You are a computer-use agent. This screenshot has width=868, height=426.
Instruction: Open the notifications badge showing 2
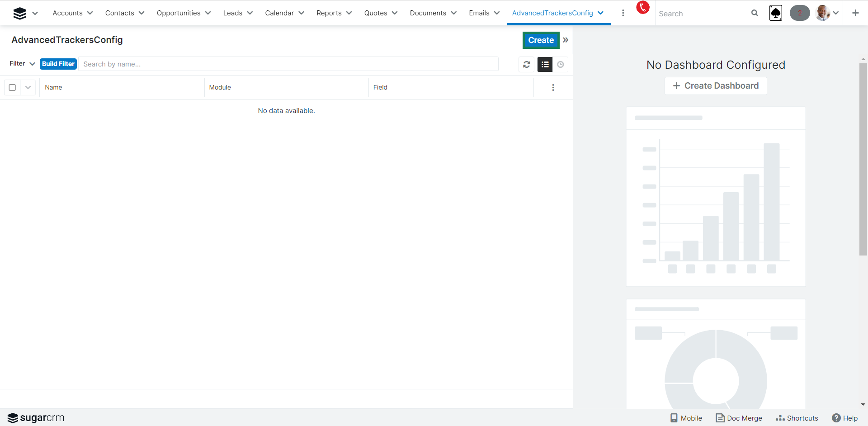click(x=799, y=13)
